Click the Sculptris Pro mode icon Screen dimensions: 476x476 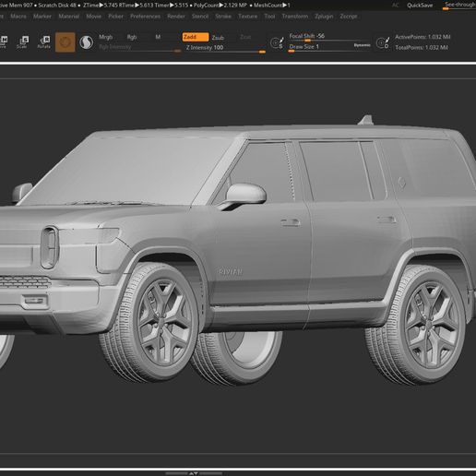(87, 42)
